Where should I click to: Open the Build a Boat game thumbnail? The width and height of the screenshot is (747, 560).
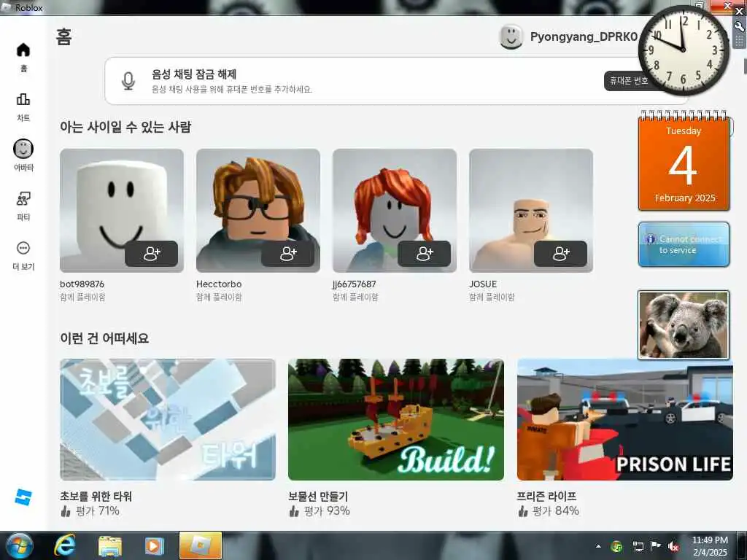[396, 419]
